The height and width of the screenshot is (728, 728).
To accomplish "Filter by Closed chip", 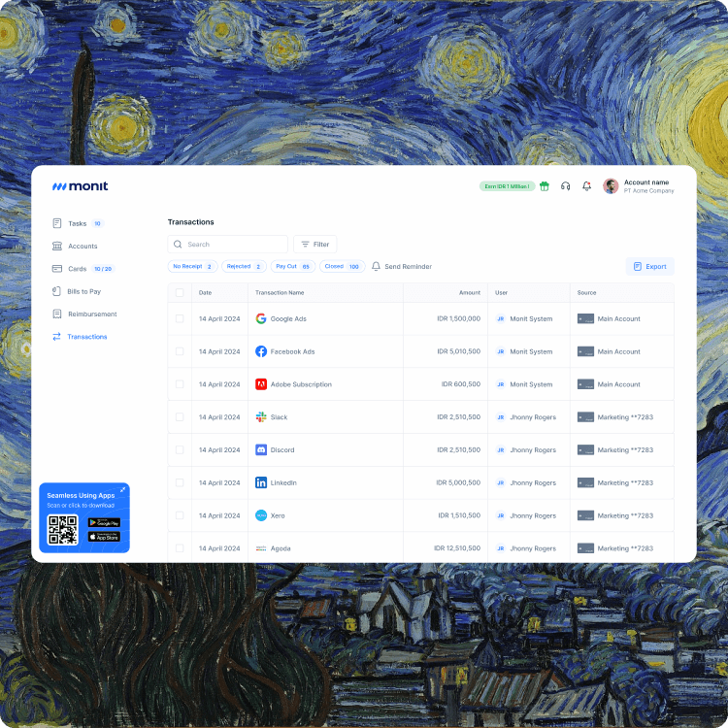I will tap(343, 266).
